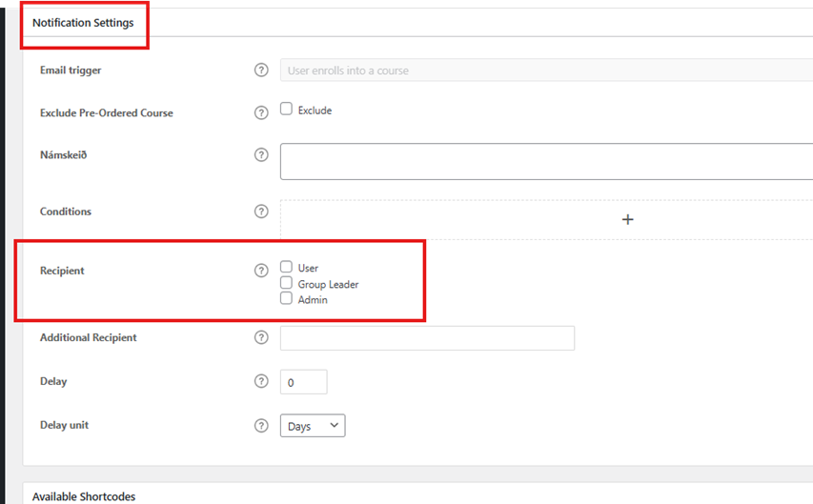
Task: Tick the Group Leader recipient checkbox
Action: coord(287,283)
